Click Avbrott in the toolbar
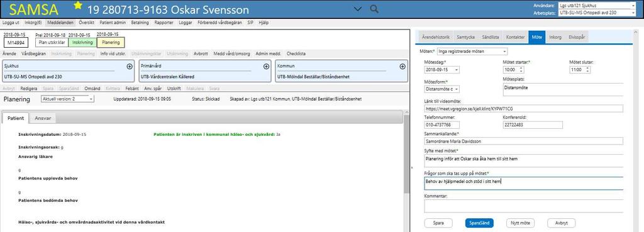644x232 pixels. [201, 53]
